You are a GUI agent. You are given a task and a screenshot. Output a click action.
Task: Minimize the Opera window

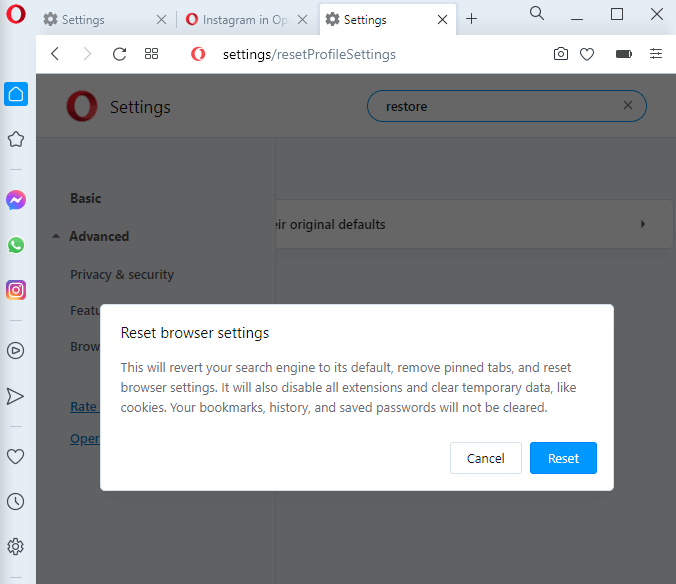coord(577,19)
